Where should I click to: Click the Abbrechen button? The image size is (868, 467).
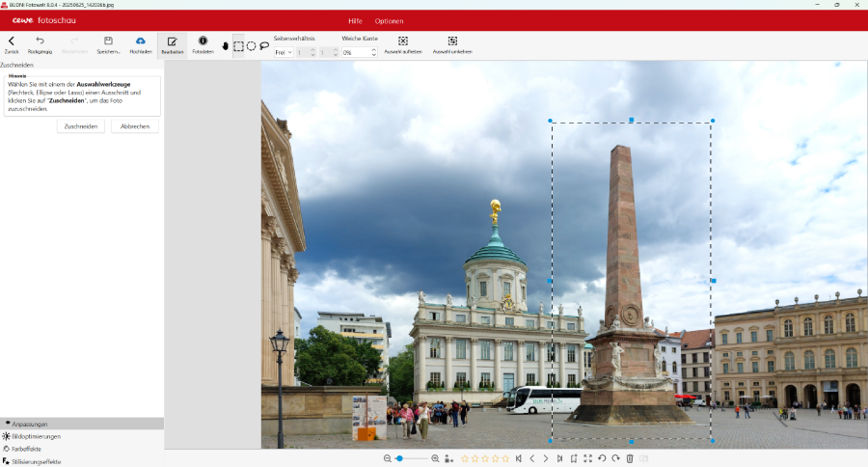135,126
